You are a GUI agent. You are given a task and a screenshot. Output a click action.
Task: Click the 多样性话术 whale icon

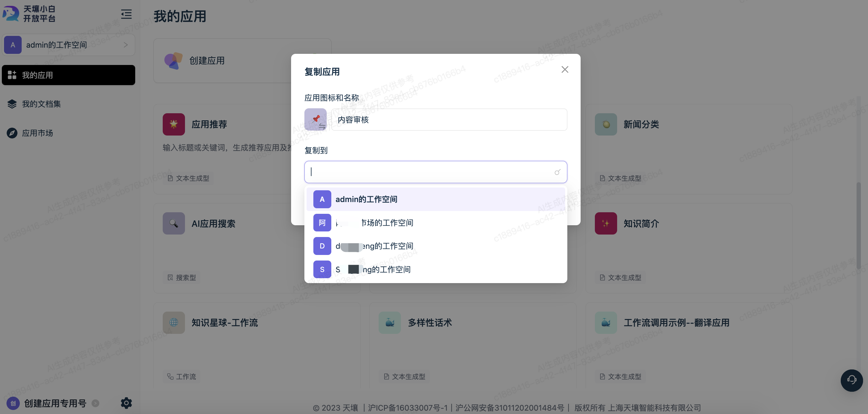390,322
